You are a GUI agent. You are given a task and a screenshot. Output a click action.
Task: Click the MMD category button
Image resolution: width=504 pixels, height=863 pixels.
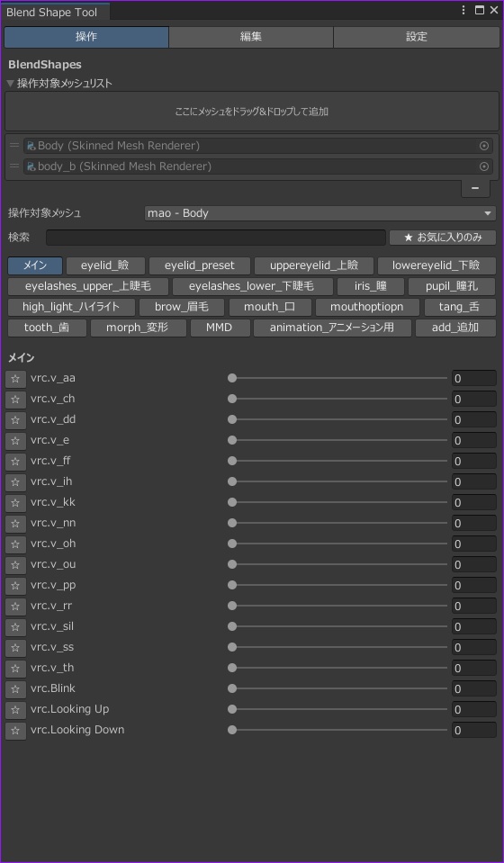220,328
